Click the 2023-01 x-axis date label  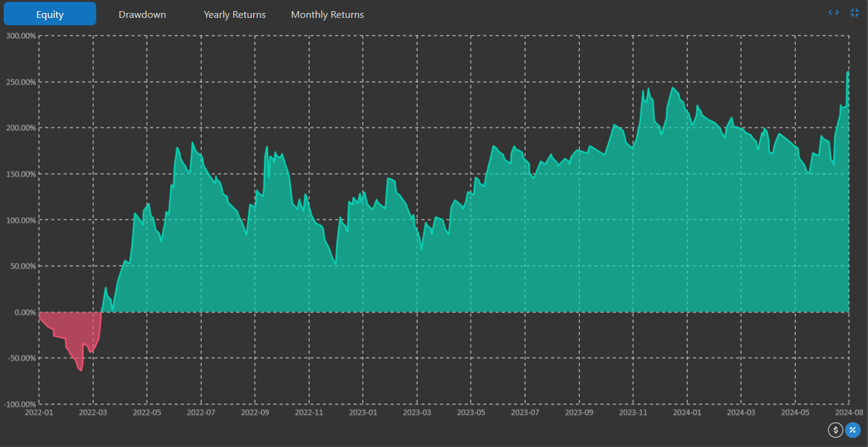[363, 412]
